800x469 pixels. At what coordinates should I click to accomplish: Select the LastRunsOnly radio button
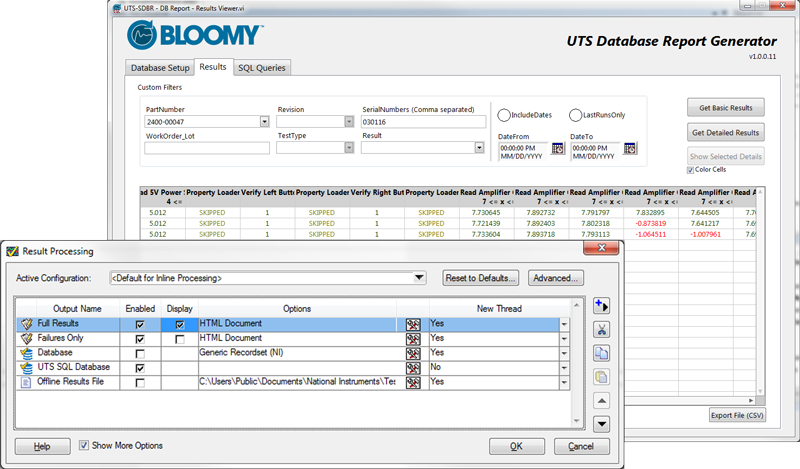[x=575, y=115]
